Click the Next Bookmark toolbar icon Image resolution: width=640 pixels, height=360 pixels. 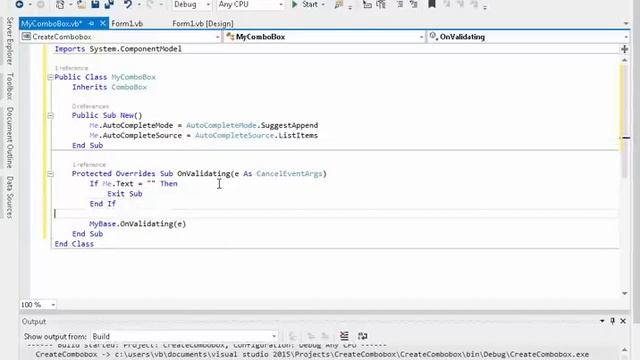460,4
